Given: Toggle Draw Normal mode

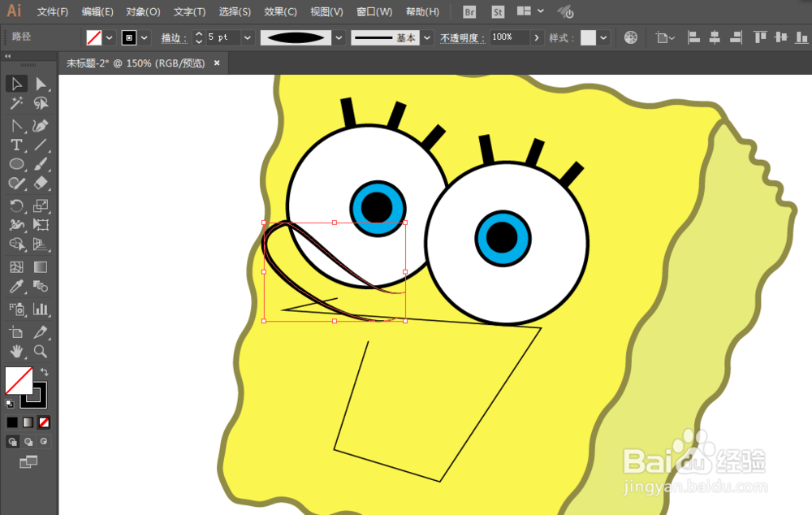Looking at the screenshot, I should point(12,441).
